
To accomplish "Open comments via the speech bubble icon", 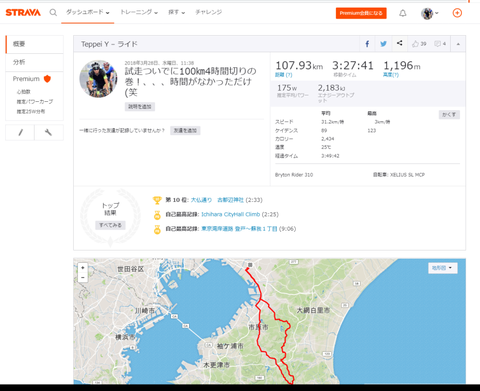I will pos(437,44).
